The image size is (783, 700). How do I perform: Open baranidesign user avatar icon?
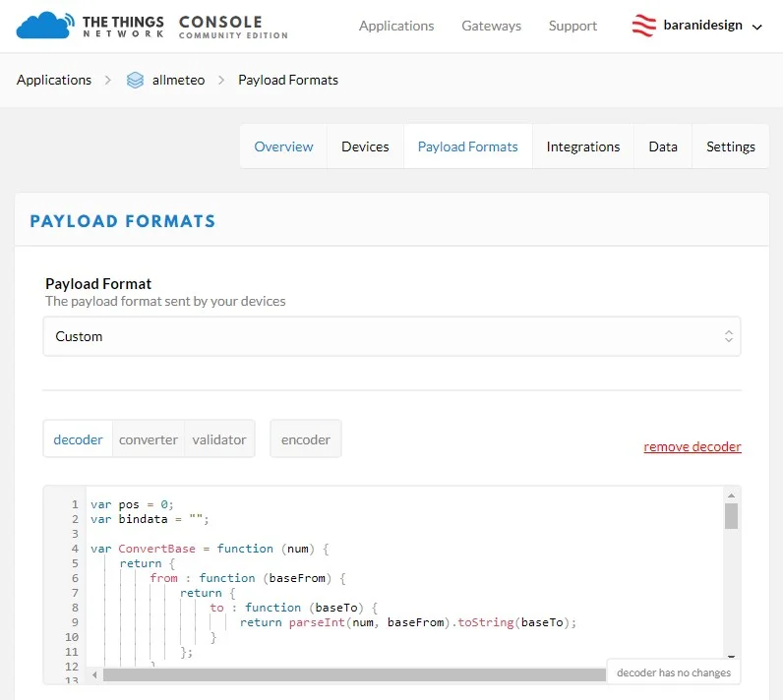643,25
